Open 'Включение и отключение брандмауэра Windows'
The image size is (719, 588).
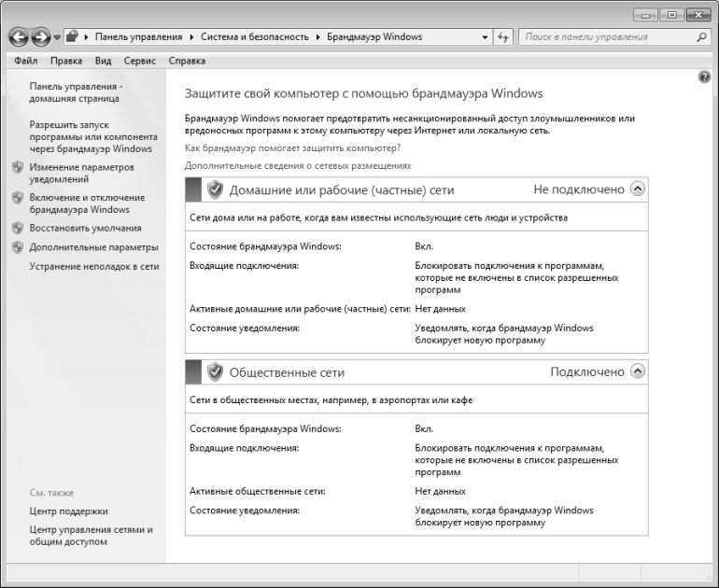86,203
